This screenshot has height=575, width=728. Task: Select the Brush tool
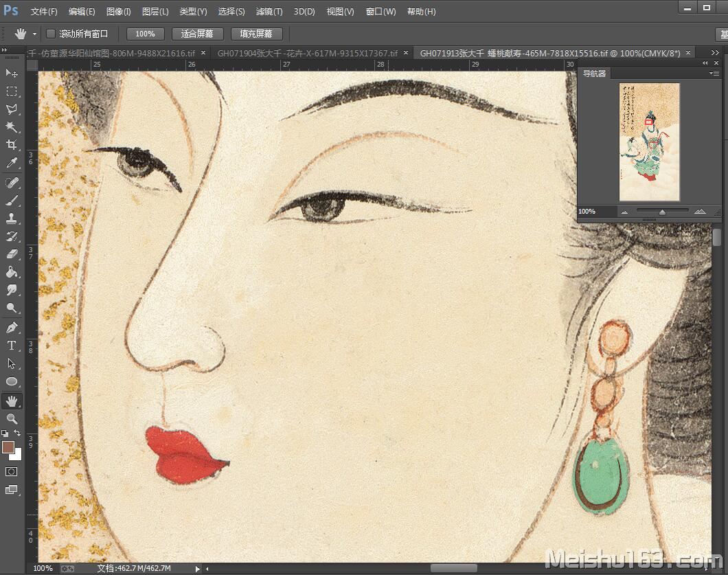coord(12,201)
